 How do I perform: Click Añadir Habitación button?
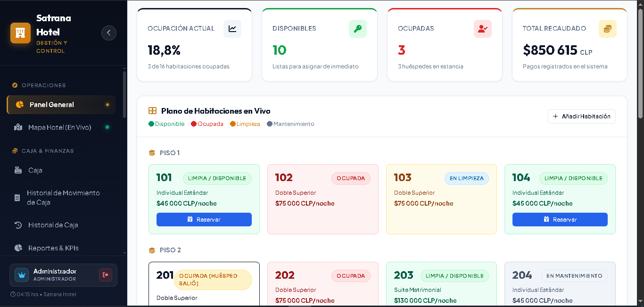pos(582,116)
